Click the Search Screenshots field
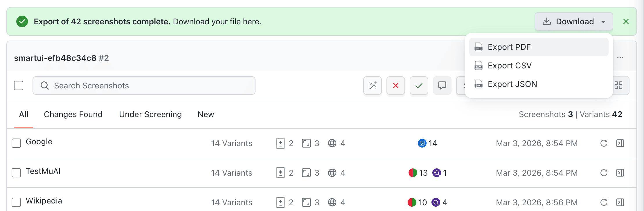This screenshot has height=211, width=644. 144,86
